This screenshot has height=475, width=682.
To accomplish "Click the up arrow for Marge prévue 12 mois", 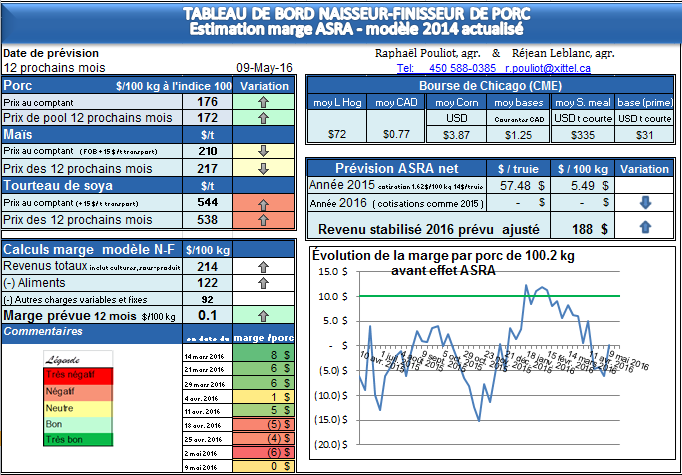I will click(264, 316).
